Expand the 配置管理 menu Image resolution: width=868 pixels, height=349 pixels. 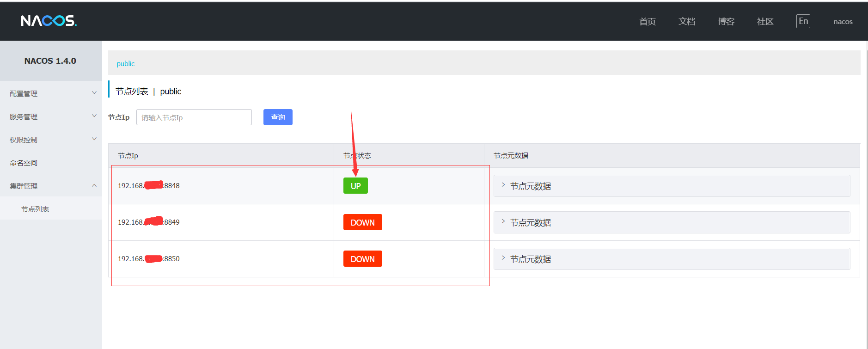51,93
